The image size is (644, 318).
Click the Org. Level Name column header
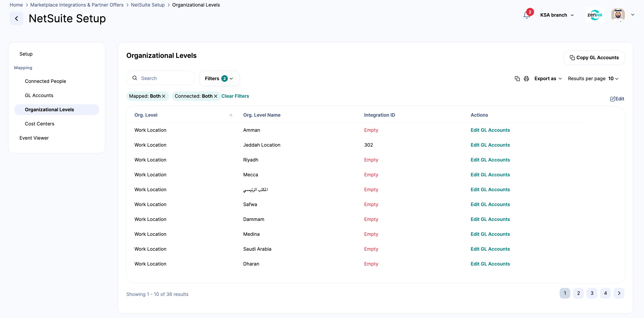tap(262, 115)
